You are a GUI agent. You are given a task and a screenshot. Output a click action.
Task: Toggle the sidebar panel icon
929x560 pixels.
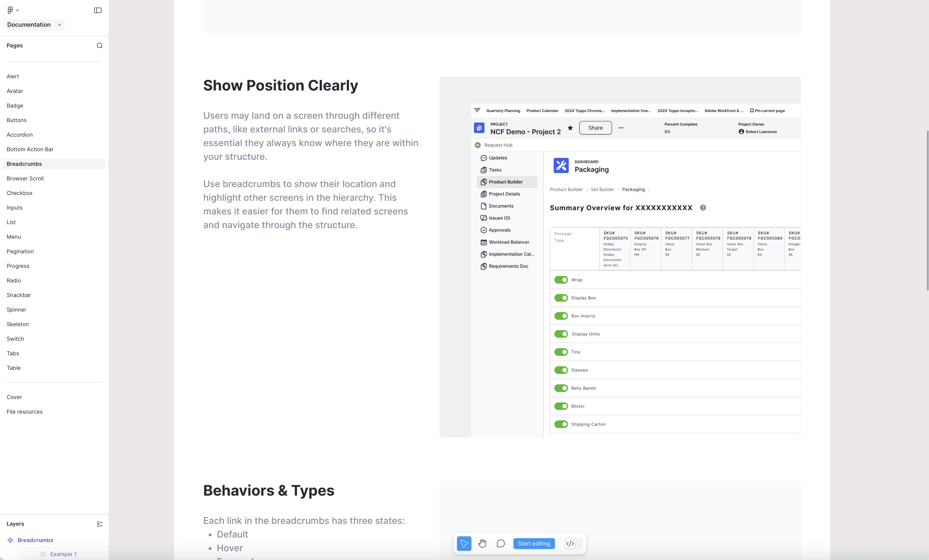point(98,10)
